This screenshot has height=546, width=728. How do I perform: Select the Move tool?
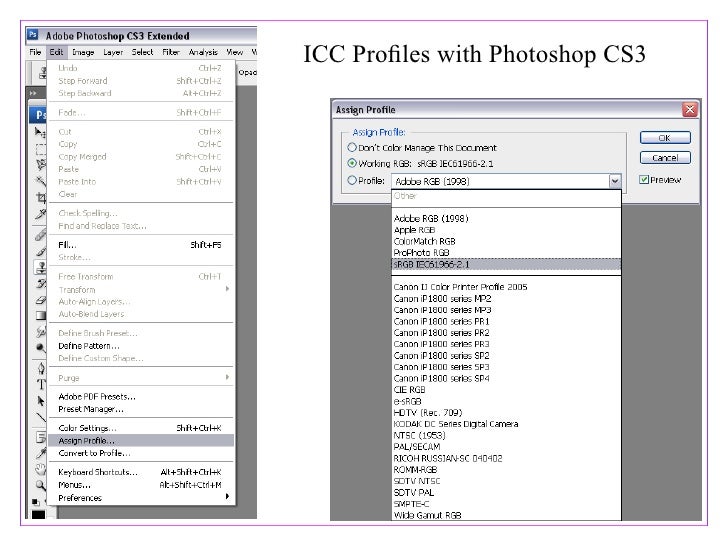coord(40,132)
